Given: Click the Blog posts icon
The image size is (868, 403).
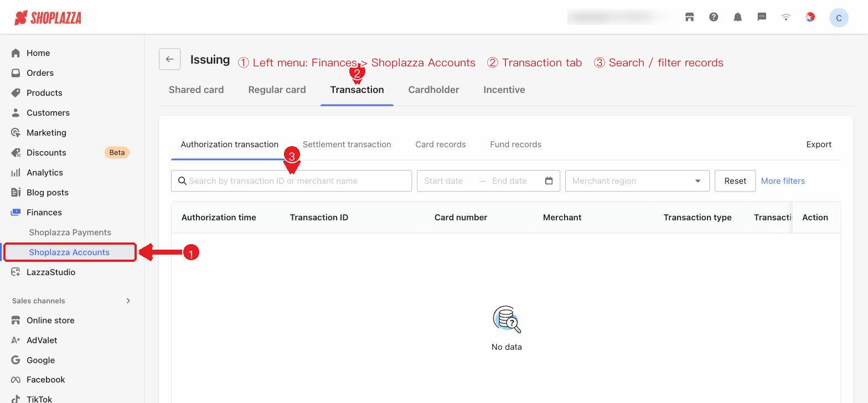Looking at the screenshot, I should [x=16, y=193].
